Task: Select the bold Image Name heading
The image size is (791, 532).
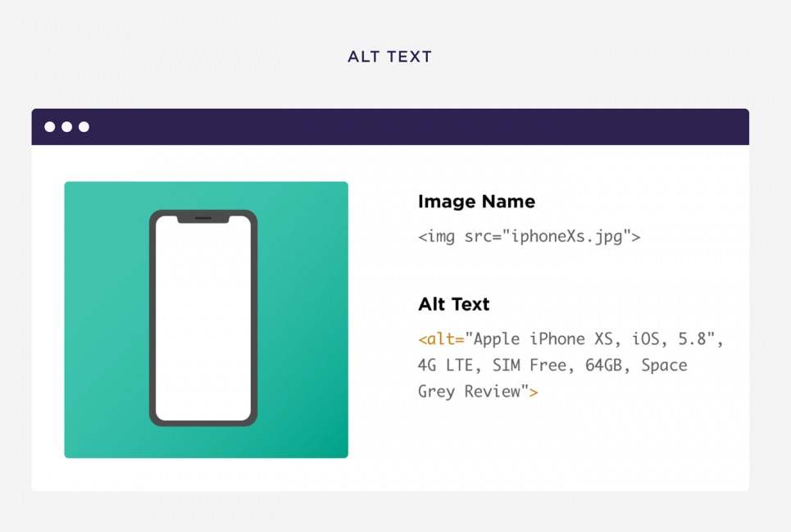Action: (x=476, y=202)
